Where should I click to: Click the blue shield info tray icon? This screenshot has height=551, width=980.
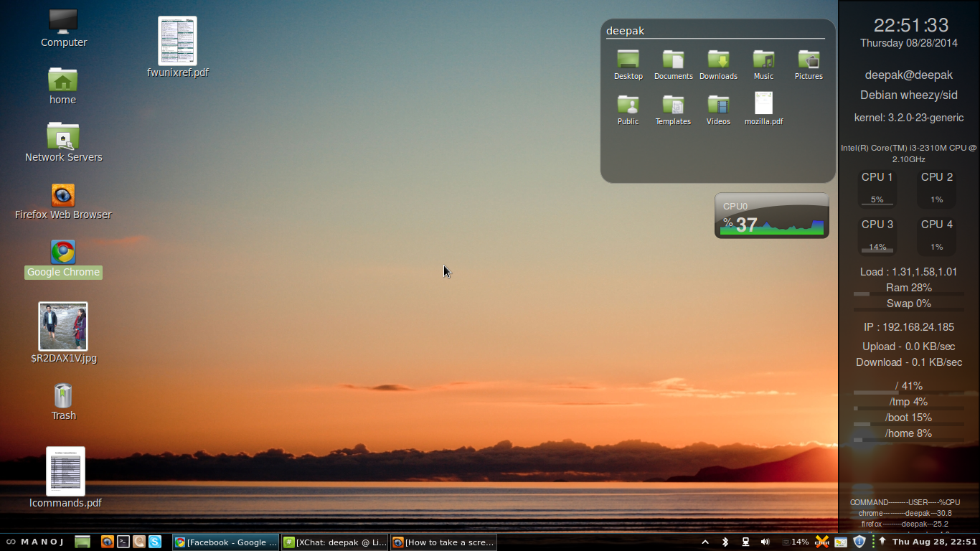pyautogui.click(x=859, y=542)
